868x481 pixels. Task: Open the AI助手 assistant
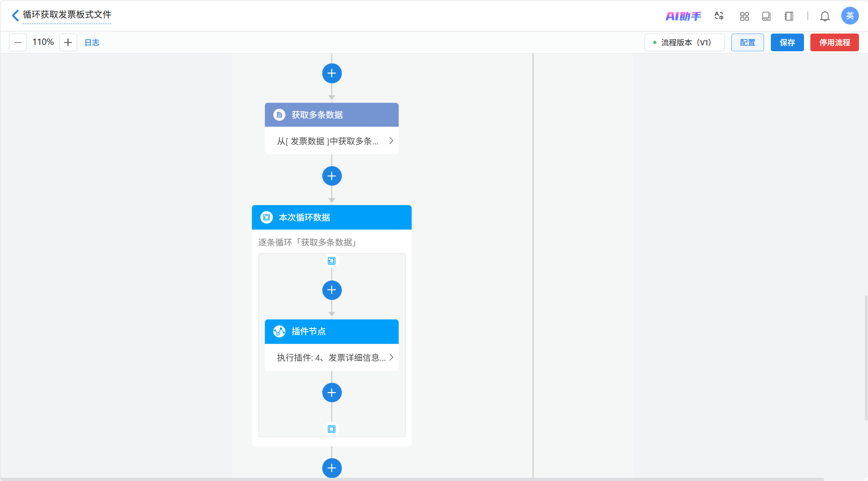(683, 16)
